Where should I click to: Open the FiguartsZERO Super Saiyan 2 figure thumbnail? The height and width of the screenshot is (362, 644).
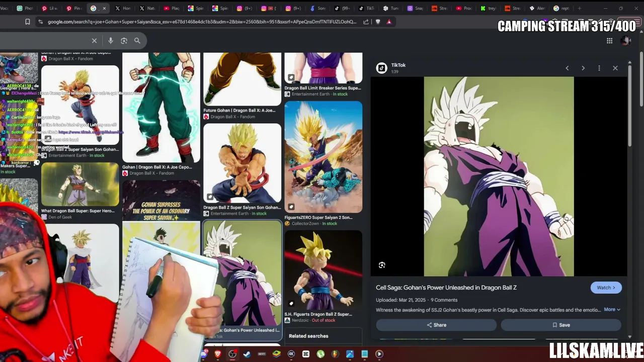(323, 157)
